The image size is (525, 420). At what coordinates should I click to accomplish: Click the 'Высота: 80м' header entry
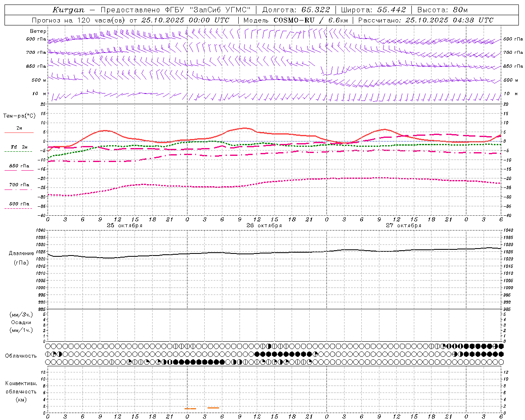pos(442,10)
